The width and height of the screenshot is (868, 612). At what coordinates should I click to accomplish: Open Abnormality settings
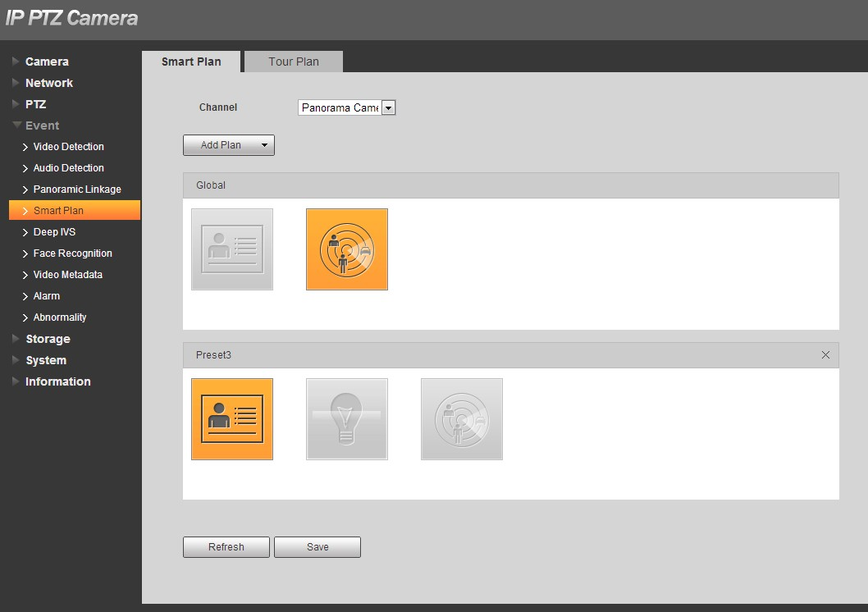point(60,317)
